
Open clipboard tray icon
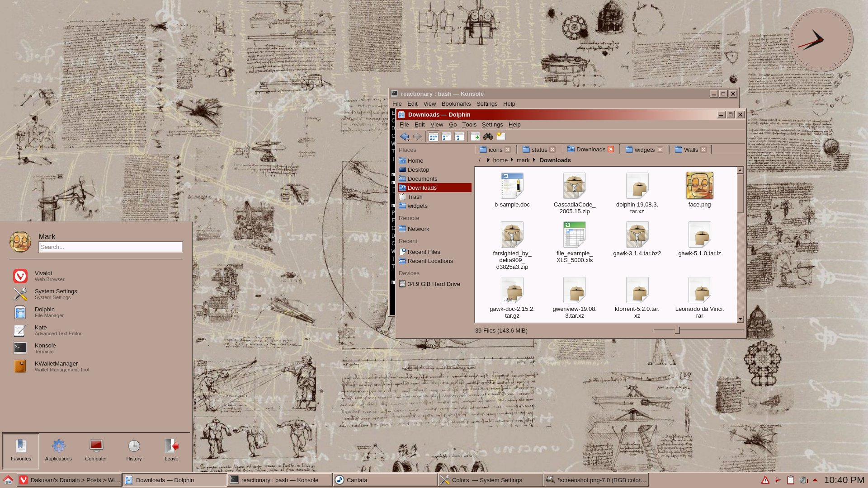point(791,480)
